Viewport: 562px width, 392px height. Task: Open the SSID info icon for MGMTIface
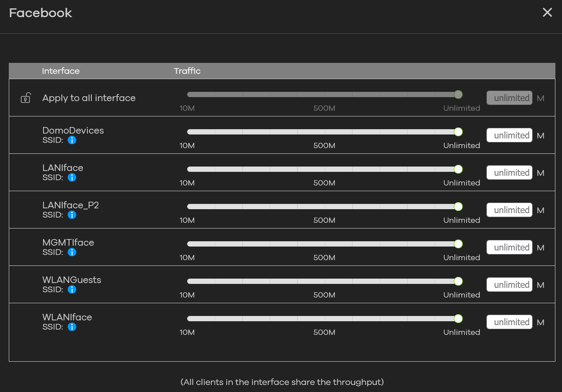point(72,252)
